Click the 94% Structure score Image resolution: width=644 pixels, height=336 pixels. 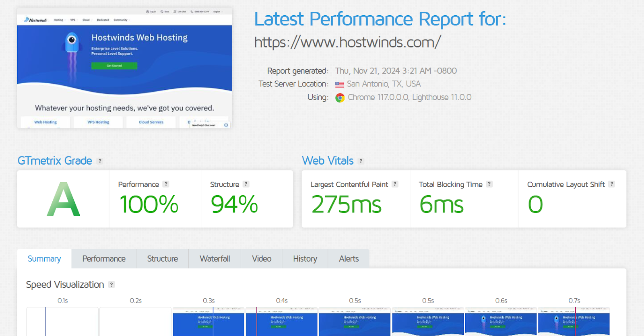(x=234, y=204)
